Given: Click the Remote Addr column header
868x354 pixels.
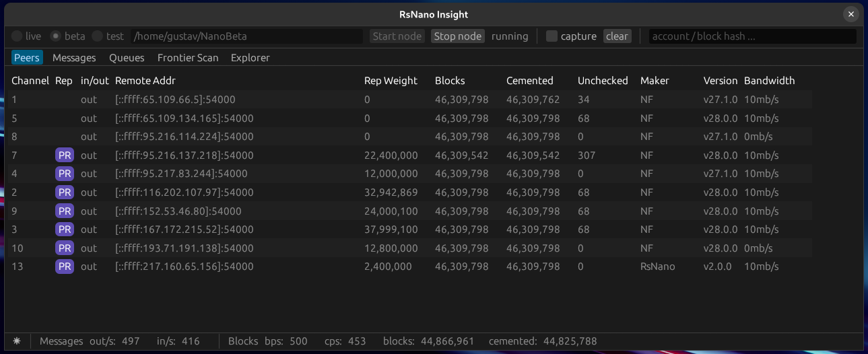Looking at the screenshot, I should coord(145,81).
